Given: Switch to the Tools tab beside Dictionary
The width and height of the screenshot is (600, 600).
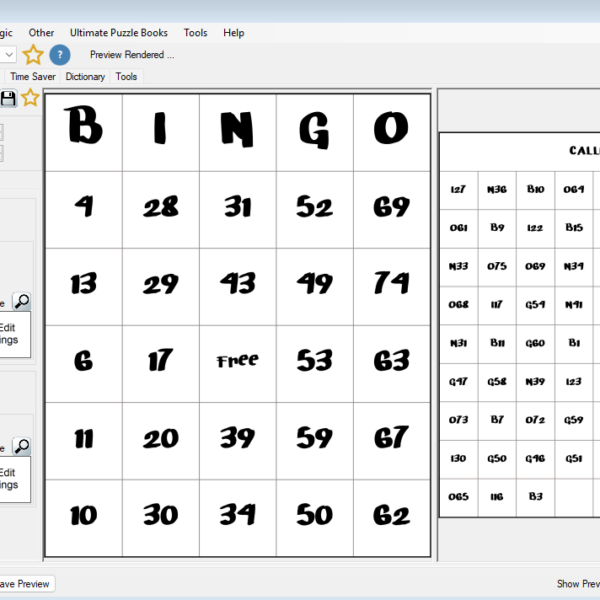Looking at the screenshot, I should [x=126, y=76].
